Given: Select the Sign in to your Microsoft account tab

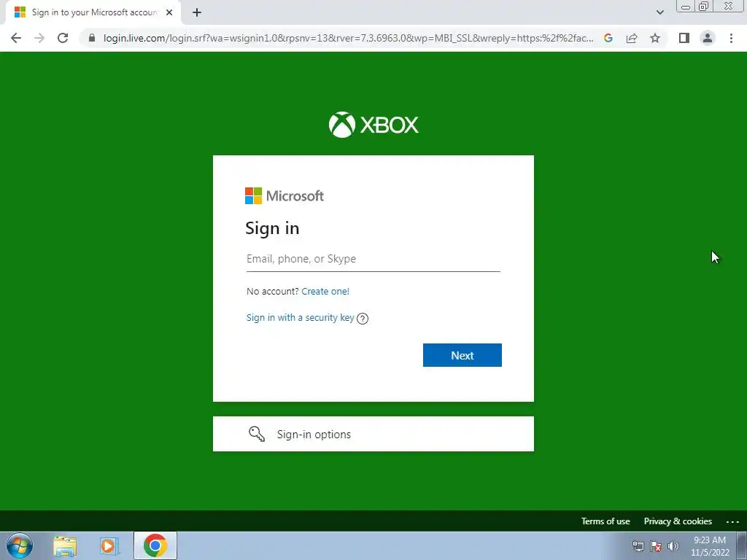Looking at the screenshot, I should coord(93,12).
